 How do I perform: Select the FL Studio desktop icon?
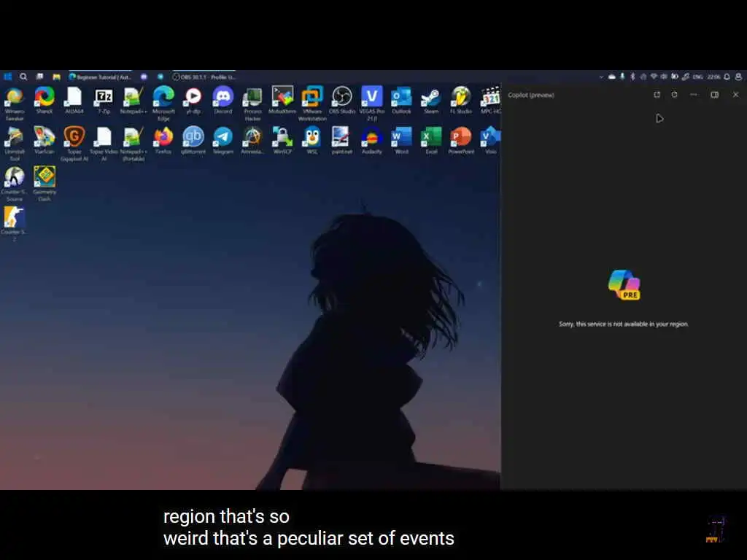461,100
